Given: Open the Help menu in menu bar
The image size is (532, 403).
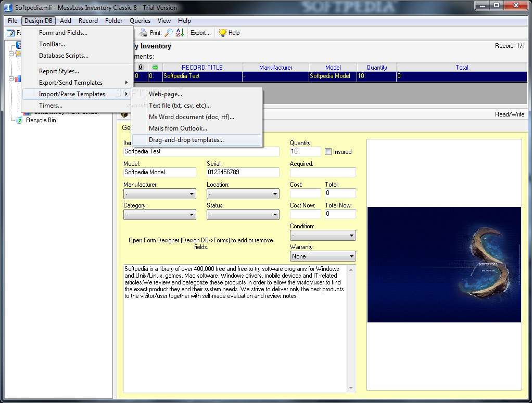Looking at the screenshot, I should 184,21.
